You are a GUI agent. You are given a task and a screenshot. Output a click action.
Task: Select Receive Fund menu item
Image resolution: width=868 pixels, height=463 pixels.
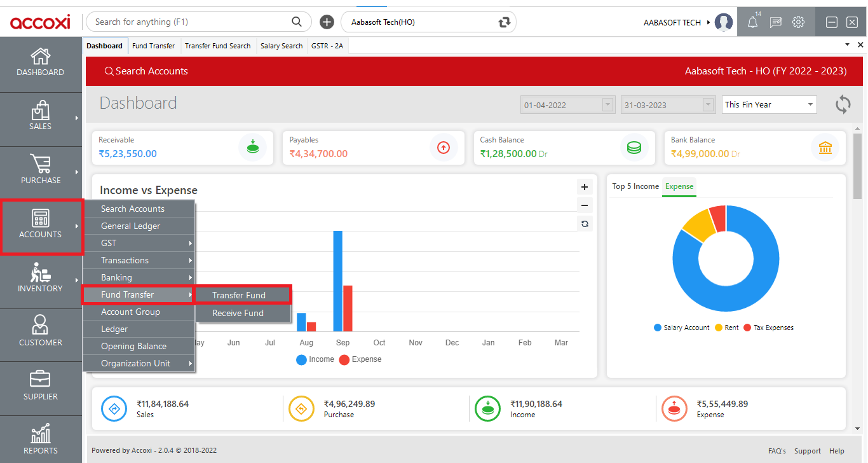pos(243,313)
